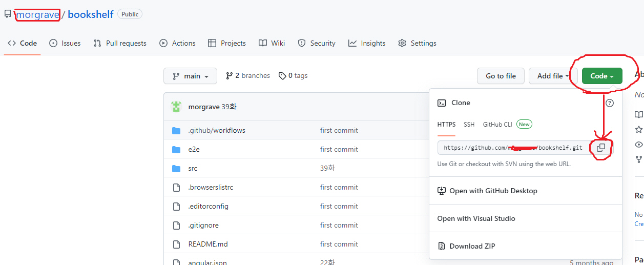Select the SSH clone tab
Viewport: 644px width, 265px height.
click(469, 125)
